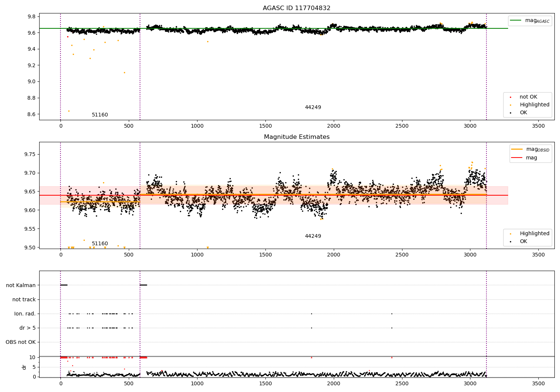Click the mag AGASC legend label
560x392 pixels.
(537, 21)
